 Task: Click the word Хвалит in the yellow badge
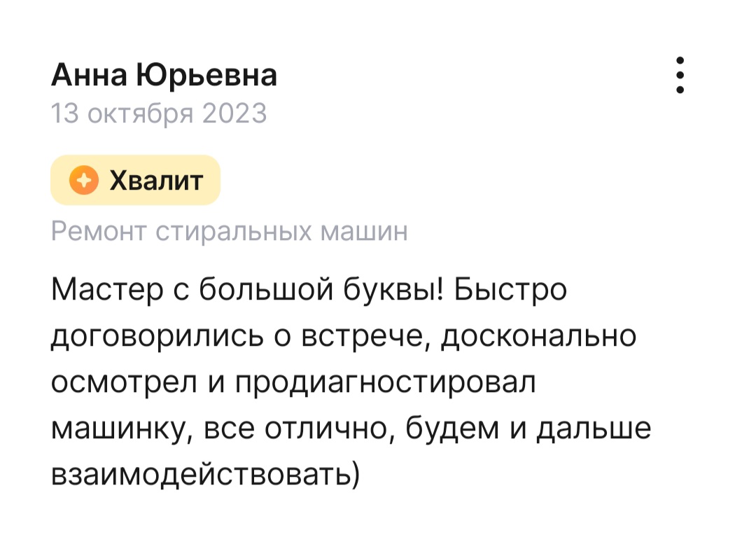point(156,181)
